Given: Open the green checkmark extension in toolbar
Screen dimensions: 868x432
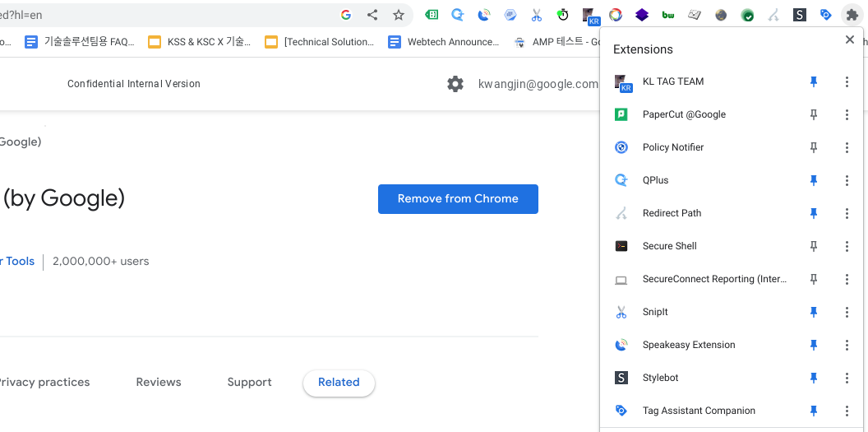Looking at the screenshot, I should click(747, 16).
